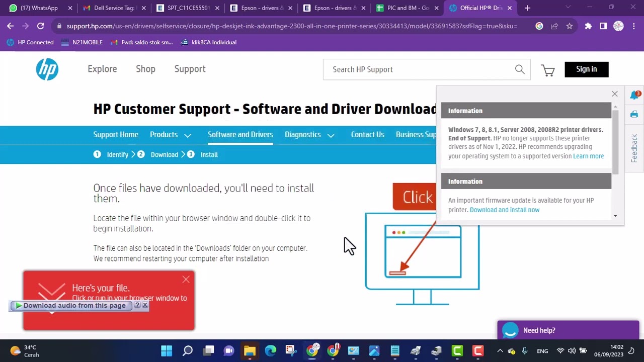This screenshot has width=644, height=362.
Task: Go to Support Home
Action: [116, 135]
